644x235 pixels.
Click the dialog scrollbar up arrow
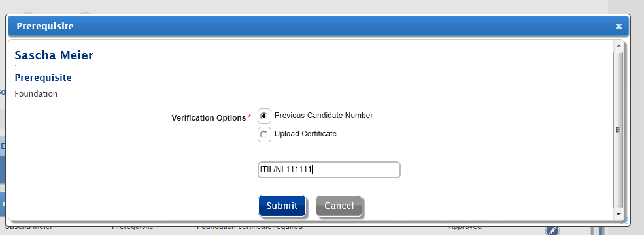[x=618, y=44]
